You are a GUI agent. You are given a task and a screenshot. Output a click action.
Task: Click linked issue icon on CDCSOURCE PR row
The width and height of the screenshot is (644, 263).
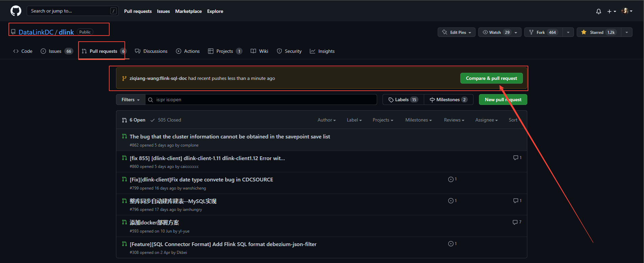point(452,179)
